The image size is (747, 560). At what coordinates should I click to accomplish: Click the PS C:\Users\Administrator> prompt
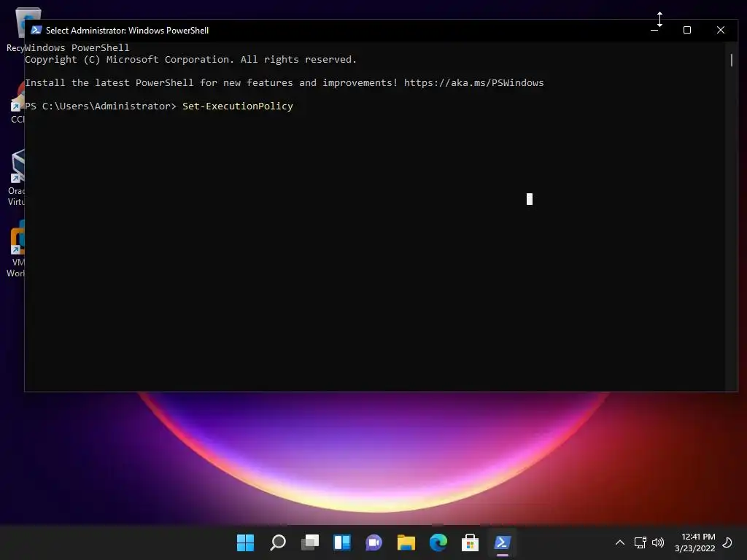101,106
